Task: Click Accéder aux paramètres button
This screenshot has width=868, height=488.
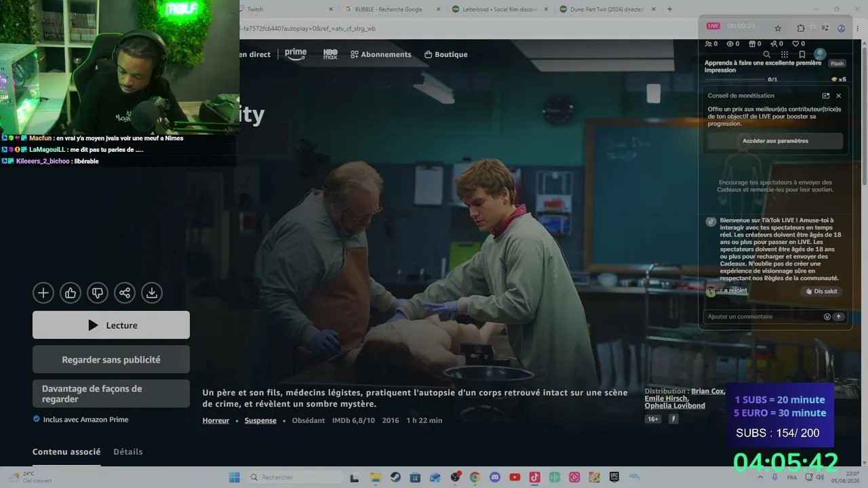Action: [775, 141]
